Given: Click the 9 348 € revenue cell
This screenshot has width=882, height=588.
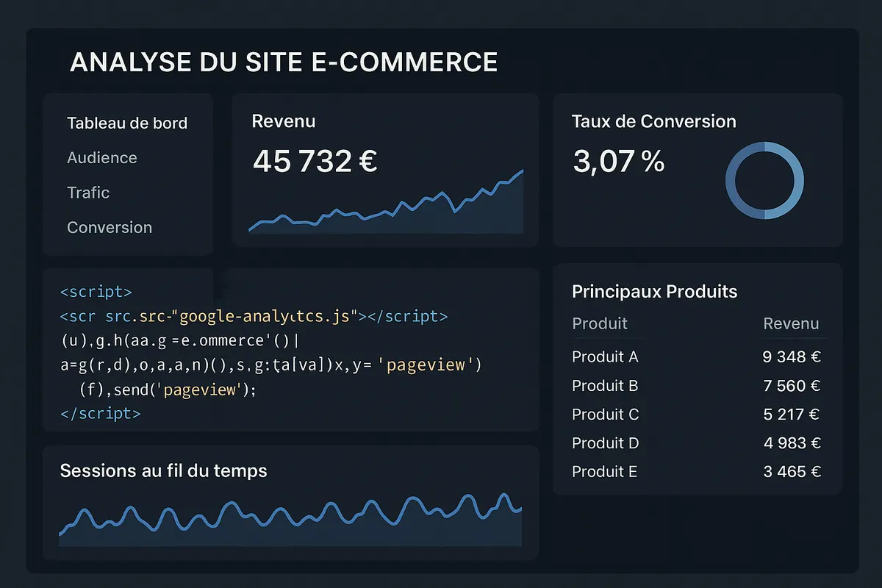Looking at the screenshot, I should pyautogui.click(x=792, y=357).
